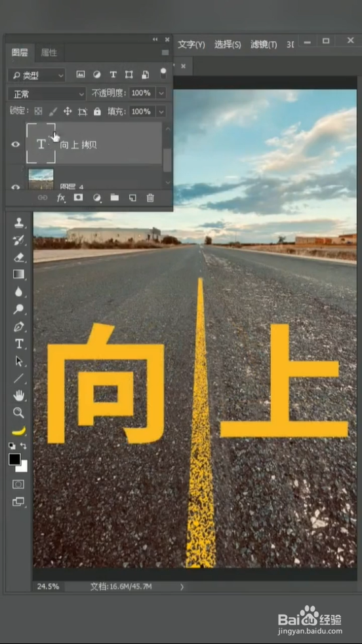Select the Line tool
The height and width of the screenshot is (644, 362).
(x=19, y=378)
